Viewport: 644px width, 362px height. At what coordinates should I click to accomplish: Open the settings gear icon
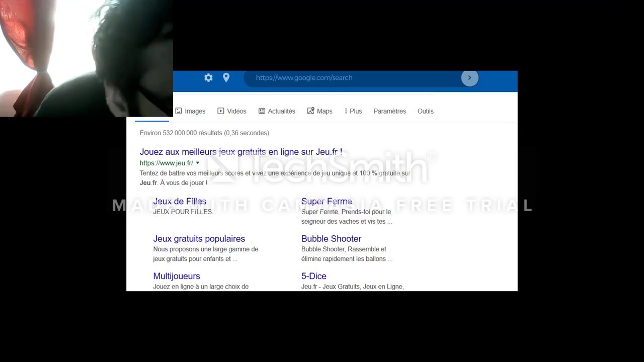[208, 77]
